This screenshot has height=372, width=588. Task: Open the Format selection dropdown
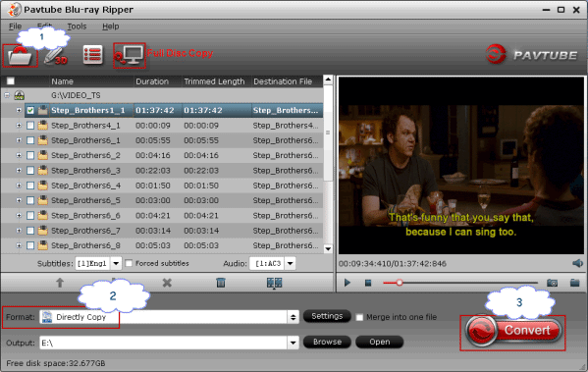click(293, 317)
